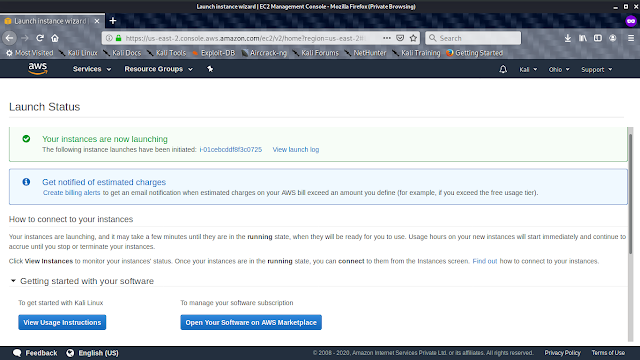The height and width of the screenshot is (360, 640).
Task: Click the private browsing mask icon
Action: tap(631, 21)
